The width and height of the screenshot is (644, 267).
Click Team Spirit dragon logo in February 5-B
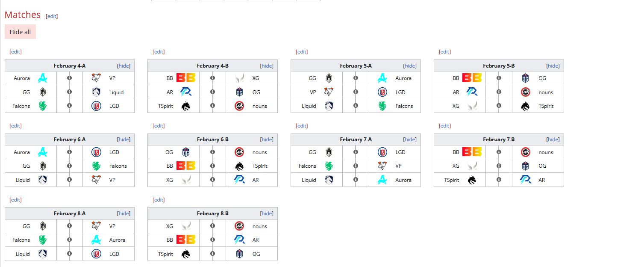[x=526, y=106]
